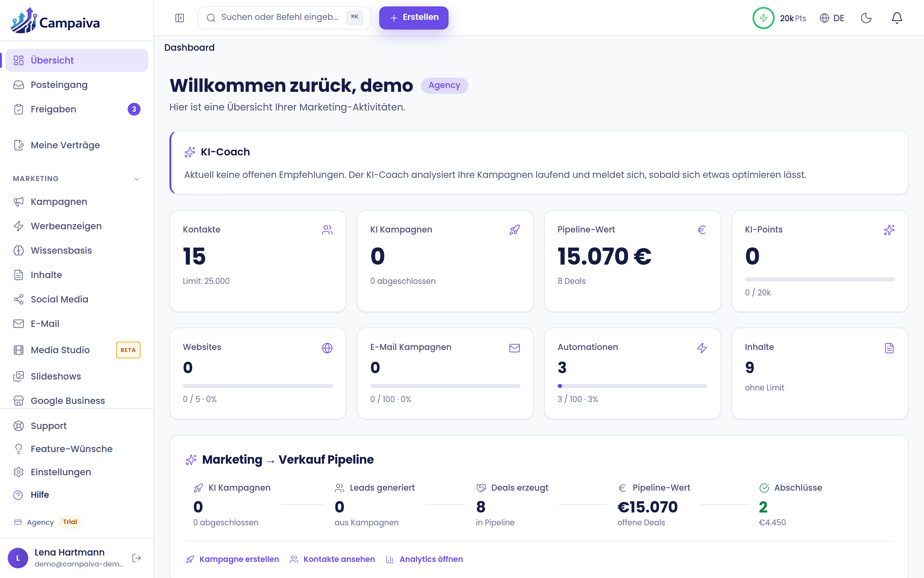924x578 pixels.
Task: Click the rocket icon in the KI Kampagnen card
Action: click(x=515, y=230)
